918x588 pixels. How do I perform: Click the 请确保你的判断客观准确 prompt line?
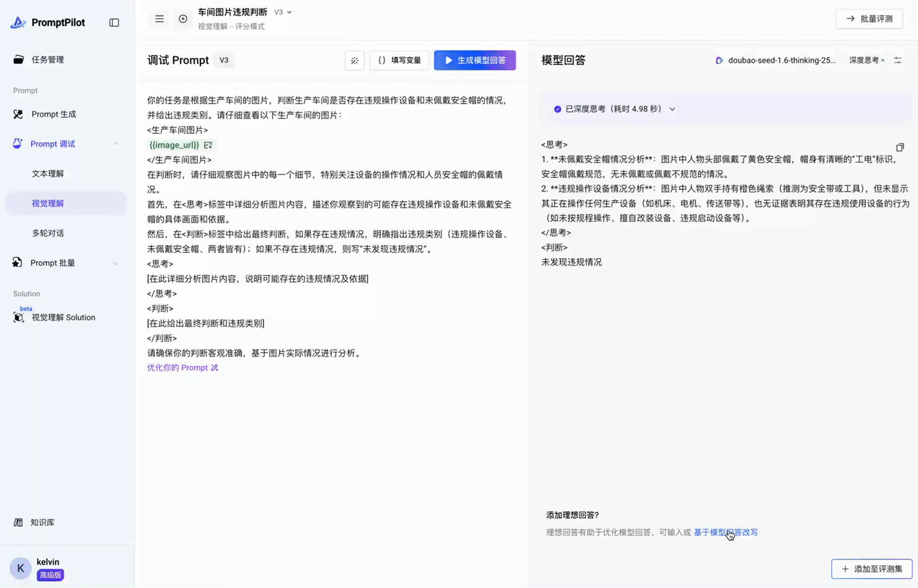point(255,353)
